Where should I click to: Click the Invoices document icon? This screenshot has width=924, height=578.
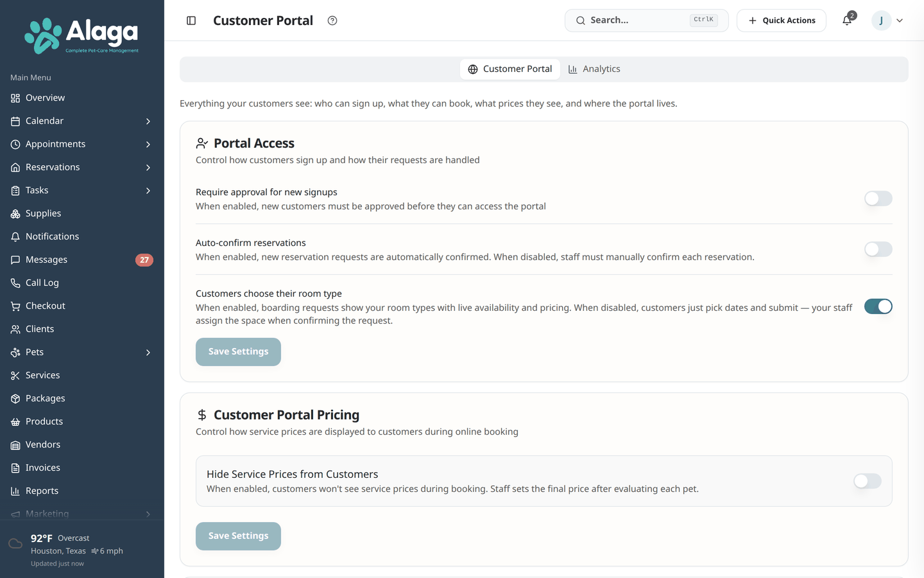tap(15, 468)
